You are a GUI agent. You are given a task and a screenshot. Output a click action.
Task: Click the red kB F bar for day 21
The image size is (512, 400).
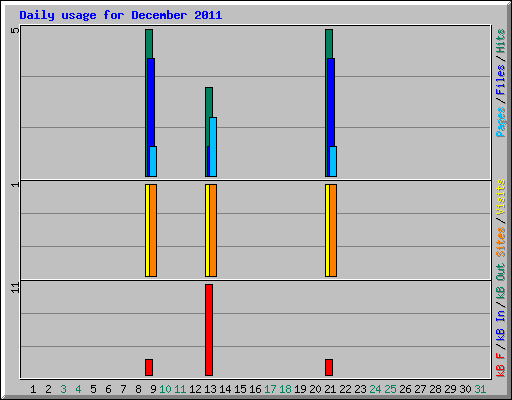pos(329,367)
